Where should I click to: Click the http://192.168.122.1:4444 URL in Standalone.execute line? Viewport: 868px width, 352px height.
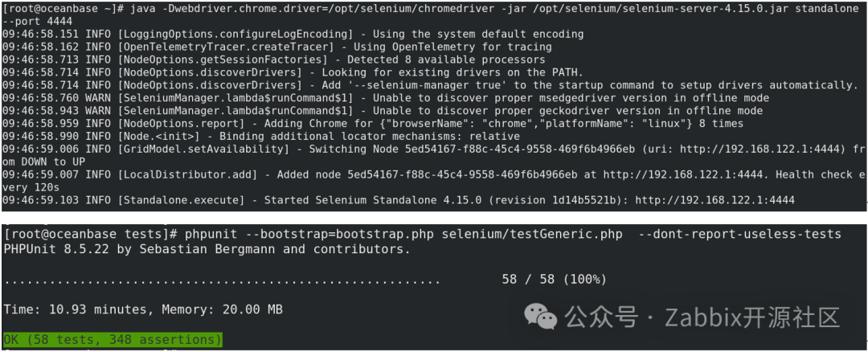pyautogui.click(x=714, y=200)
